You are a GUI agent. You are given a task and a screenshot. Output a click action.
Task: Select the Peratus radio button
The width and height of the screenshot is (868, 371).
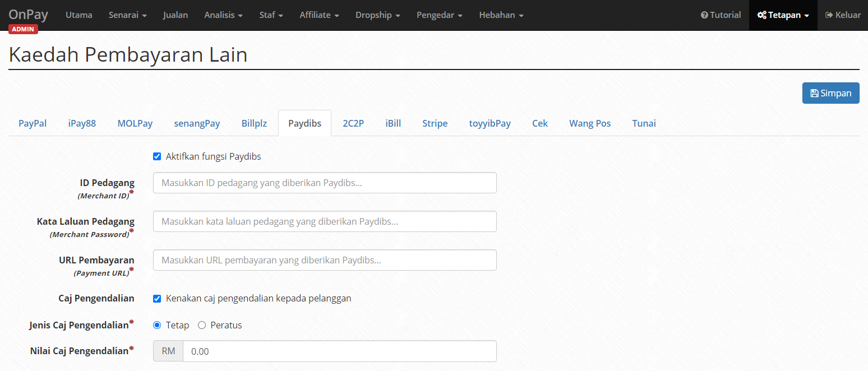point(202,325)
